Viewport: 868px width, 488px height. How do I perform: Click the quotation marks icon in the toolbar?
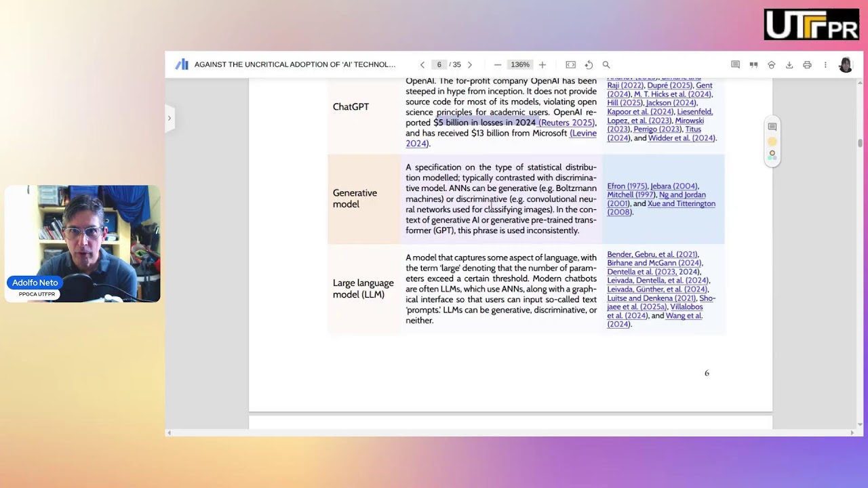coord(753,65)
